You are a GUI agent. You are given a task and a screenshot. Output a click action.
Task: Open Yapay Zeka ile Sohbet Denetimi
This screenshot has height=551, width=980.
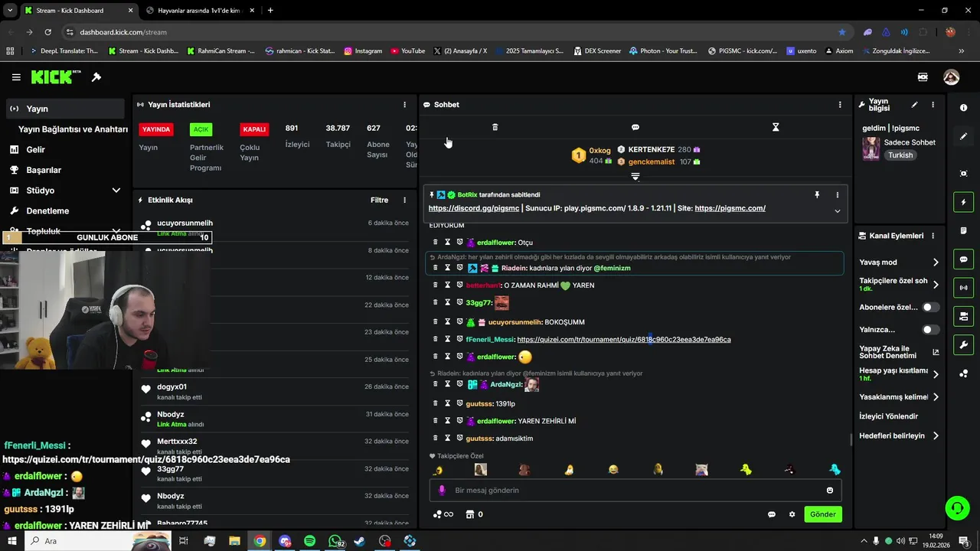pos(900,352)
